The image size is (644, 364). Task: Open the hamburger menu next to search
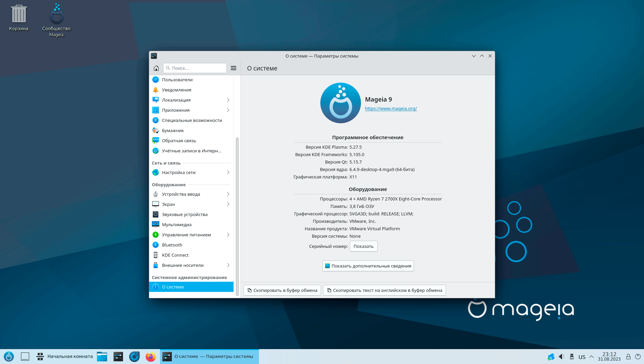234,68
